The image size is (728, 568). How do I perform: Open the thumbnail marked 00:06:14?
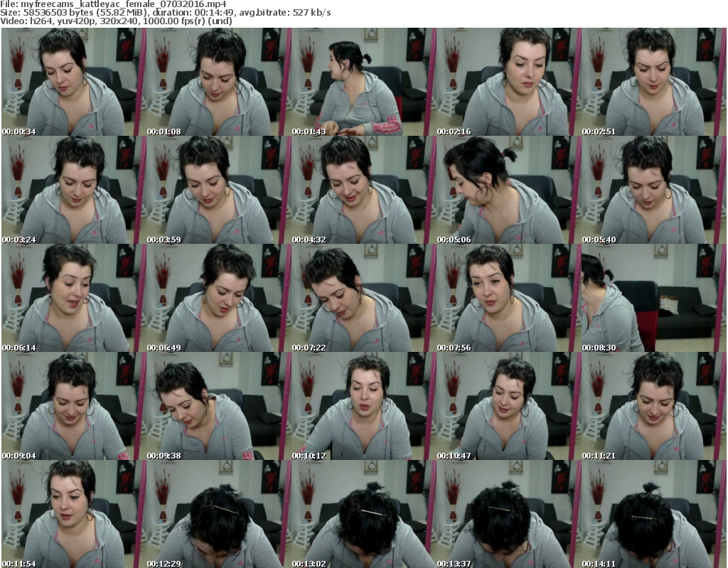(x=73, y=299)
